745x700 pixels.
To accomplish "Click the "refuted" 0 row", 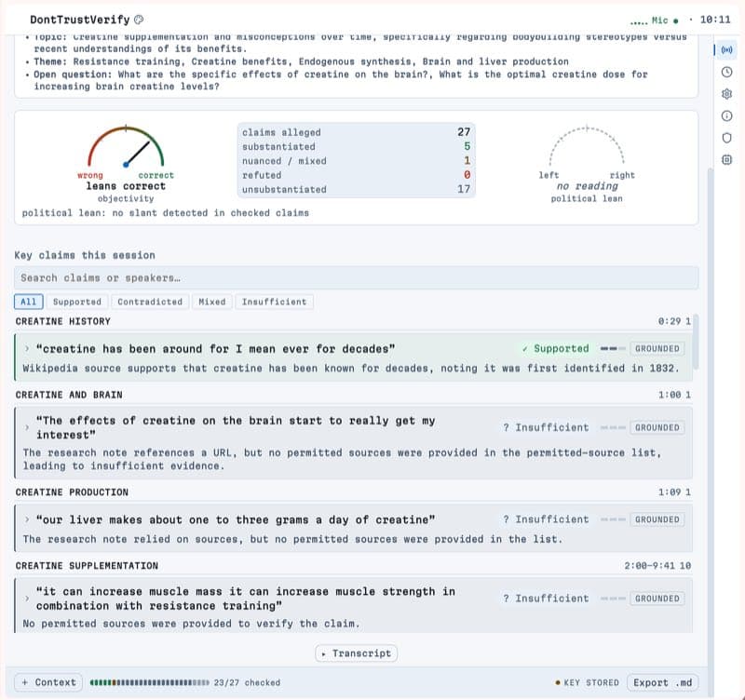I will pos(357,175).
